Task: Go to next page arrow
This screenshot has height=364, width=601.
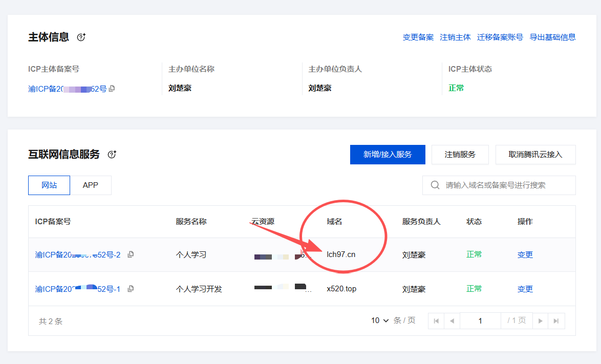Action: click(540, 321)
